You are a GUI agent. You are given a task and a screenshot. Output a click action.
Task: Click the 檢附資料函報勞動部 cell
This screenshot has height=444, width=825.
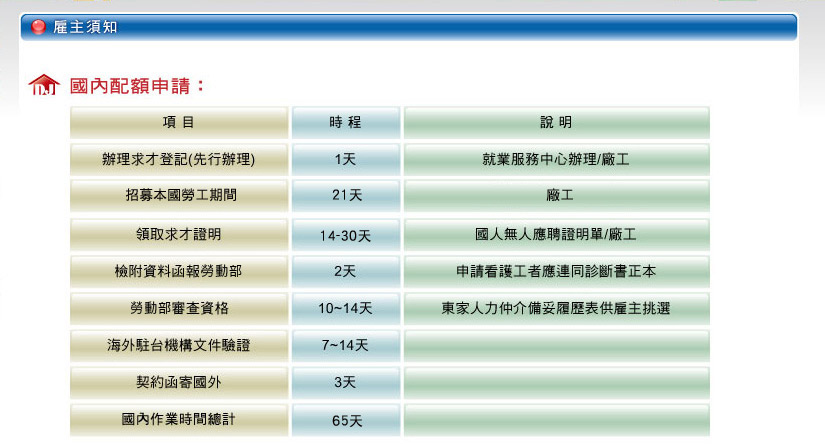point(178,272)
